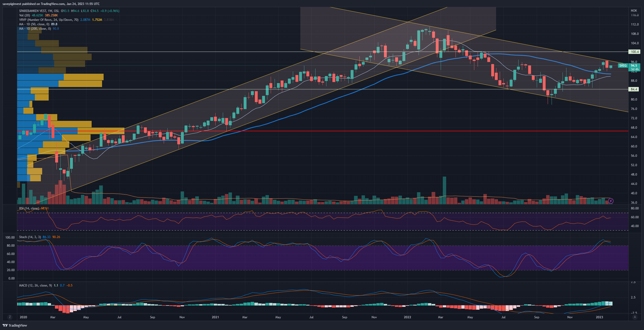Select the 84.4 price line label
Viewport: 644px width, 330px height.
(634, 89)
